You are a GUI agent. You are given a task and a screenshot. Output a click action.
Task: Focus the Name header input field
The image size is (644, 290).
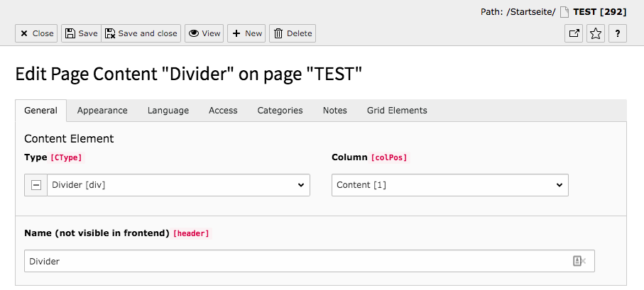(x=310, y=261)
